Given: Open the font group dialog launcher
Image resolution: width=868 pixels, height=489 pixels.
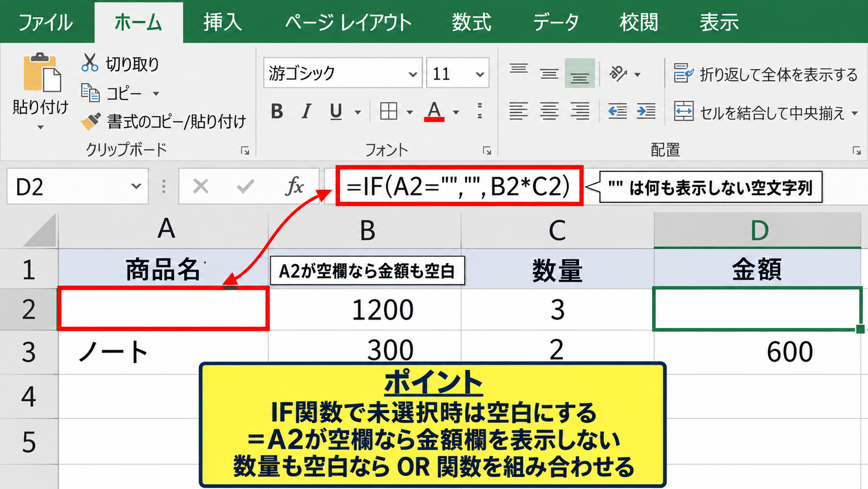Looking at the screenshot, I should tap(487, 151).
